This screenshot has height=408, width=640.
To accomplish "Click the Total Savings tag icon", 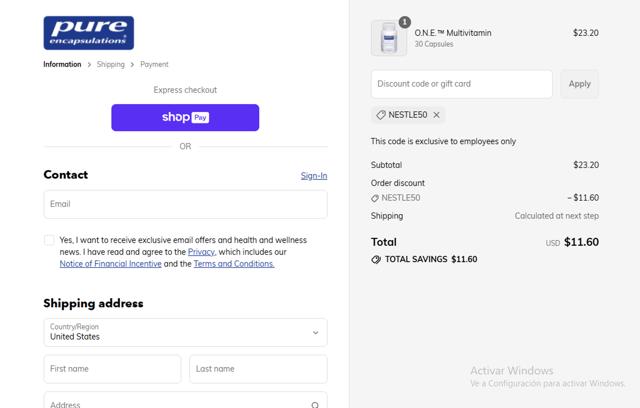I will (376, 259).
